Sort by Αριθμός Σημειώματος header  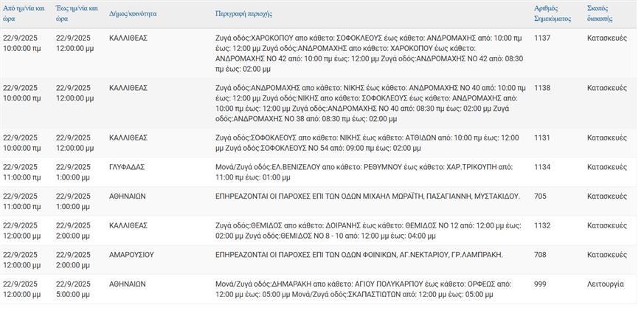(552, 13)
